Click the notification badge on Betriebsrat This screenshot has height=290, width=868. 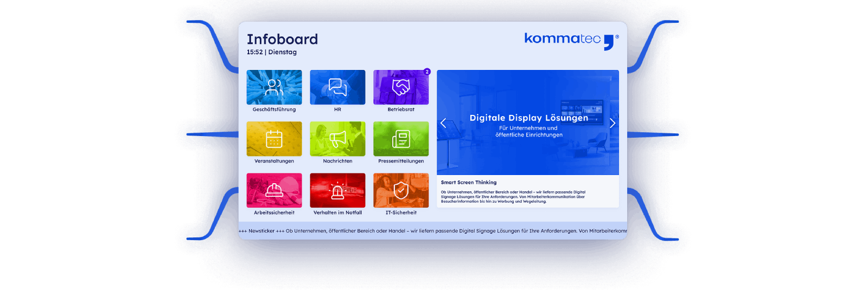(427, 72)
